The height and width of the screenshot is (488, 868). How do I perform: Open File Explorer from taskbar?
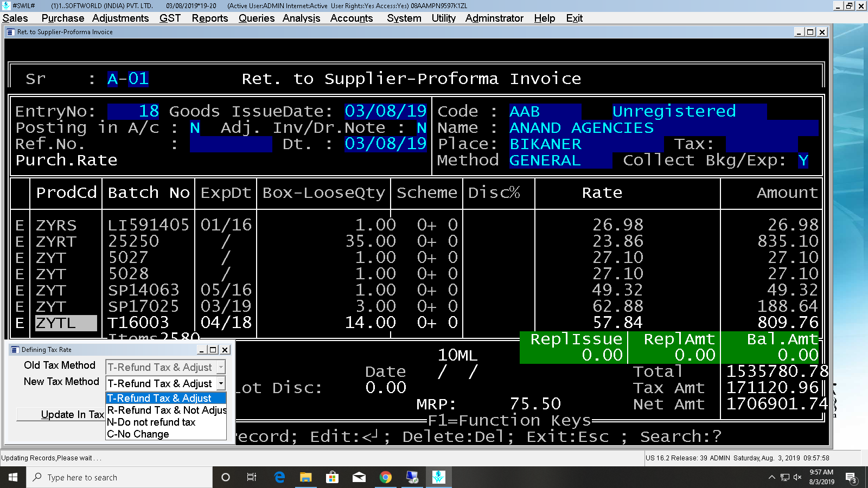(x=306, y=477)
